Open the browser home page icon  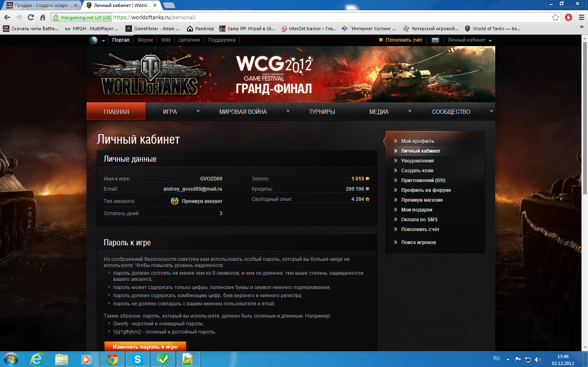pos(42,17)
